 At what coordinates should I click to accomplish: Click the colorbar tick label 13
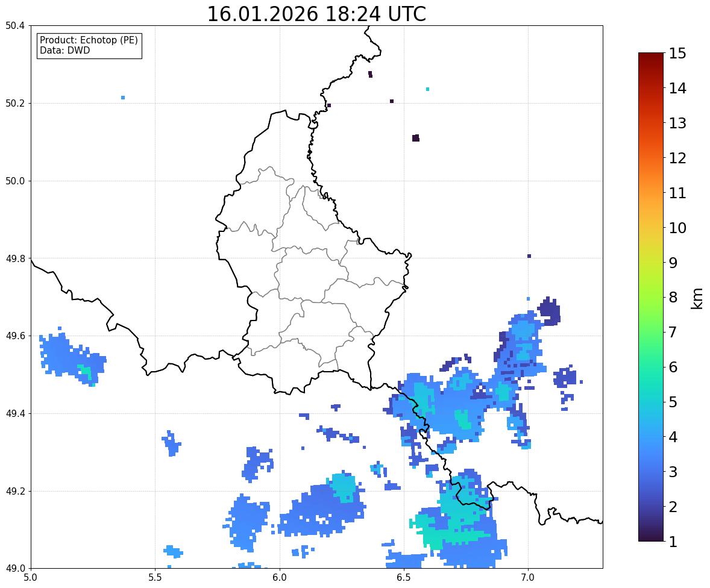pyautogui.click(x=677, y=123)
